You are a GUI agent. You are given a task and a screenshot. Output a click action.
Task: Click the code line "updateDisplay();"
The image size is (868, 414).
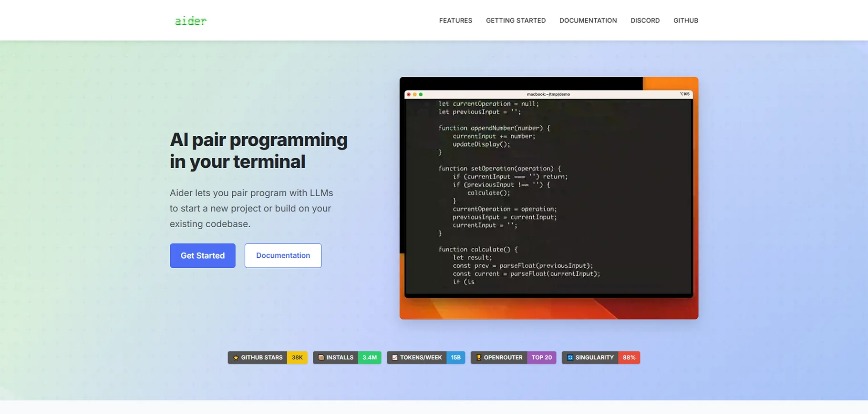point(481,144)
